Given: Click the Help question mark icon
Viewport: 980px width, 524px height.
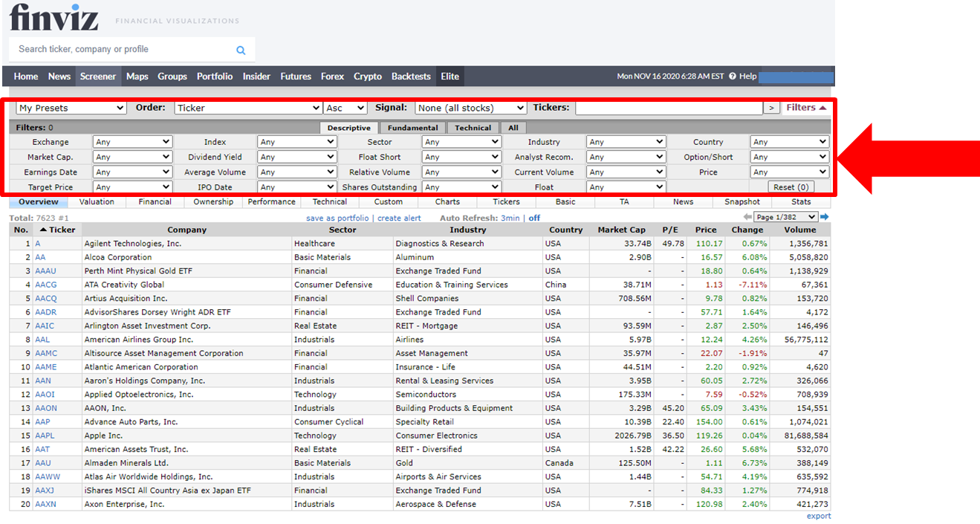Looking at the screenshot, I should (x=732, y=77).
